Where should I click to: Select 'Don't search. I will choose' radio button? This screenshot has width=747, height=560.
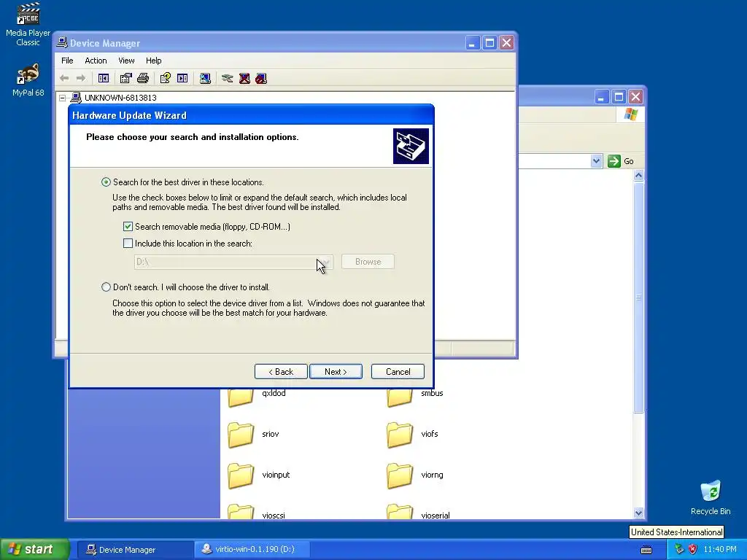click(x=106, y=287)
